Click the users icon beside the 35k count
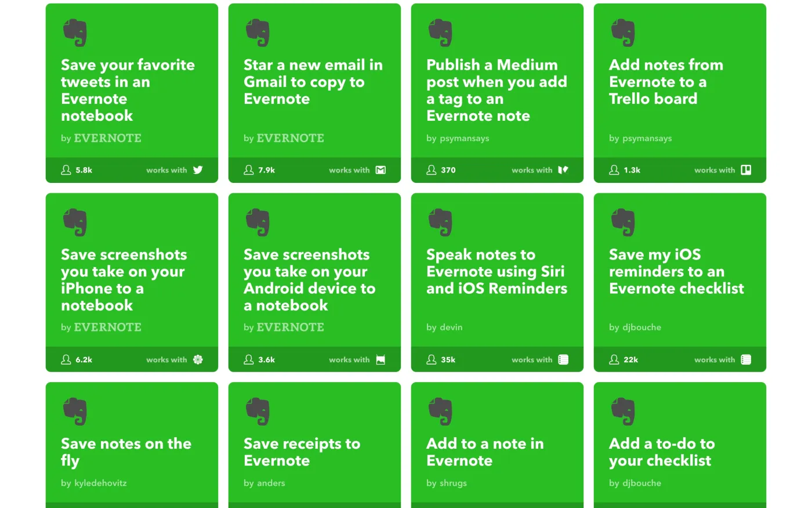812x508 pixels. point(432,359)
